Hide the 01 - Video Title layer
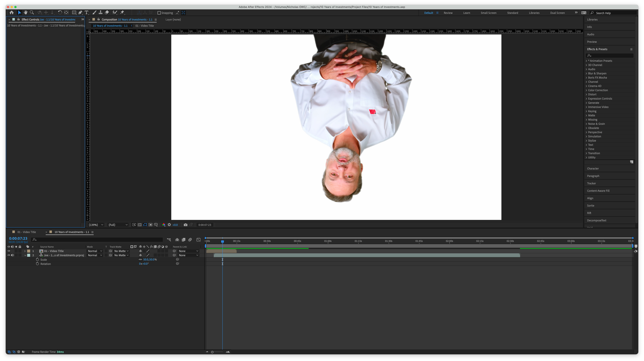644x361 pixels. (x=9, y=251)
